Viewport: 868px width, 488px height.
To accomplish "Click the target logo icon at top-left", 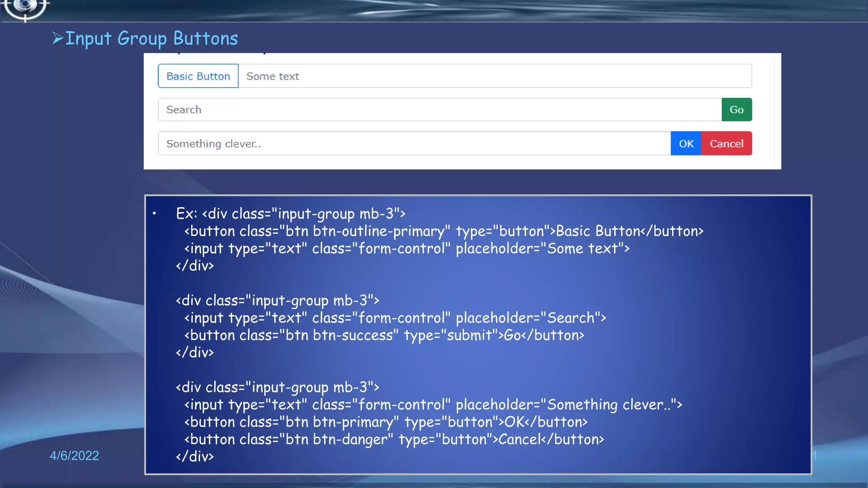I will click(25, 9).
